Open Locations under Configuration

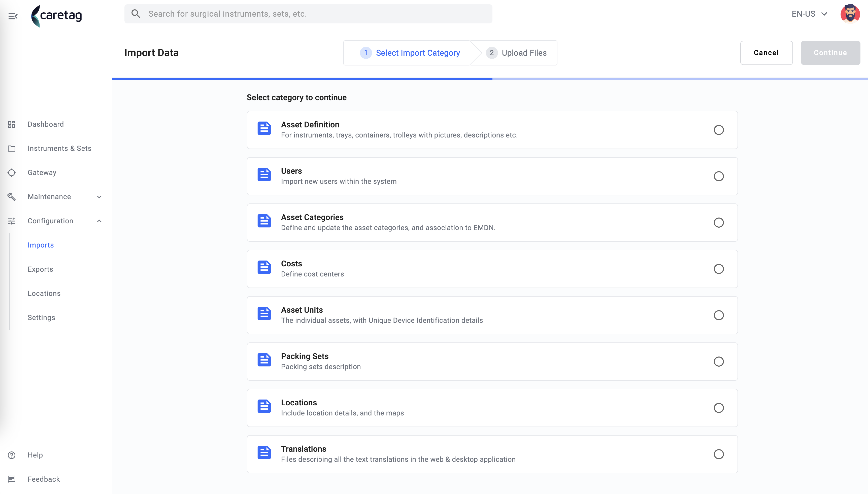44,293
